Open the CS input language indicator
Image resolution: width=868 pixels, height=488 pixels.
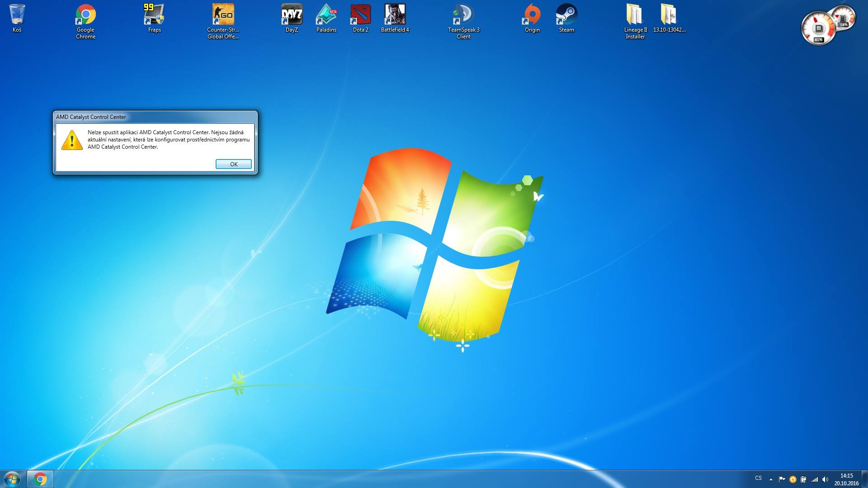[758, 478]
